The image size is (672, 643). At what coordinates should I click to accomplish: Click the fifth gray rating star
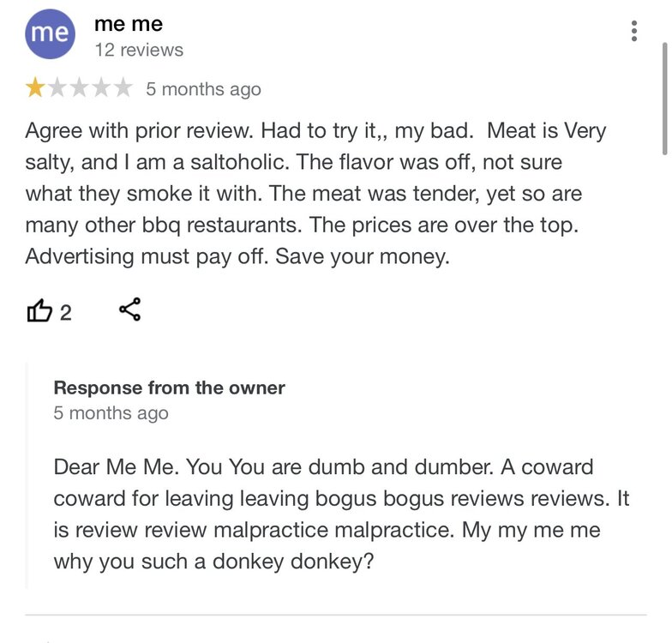(x=124, y=88)
